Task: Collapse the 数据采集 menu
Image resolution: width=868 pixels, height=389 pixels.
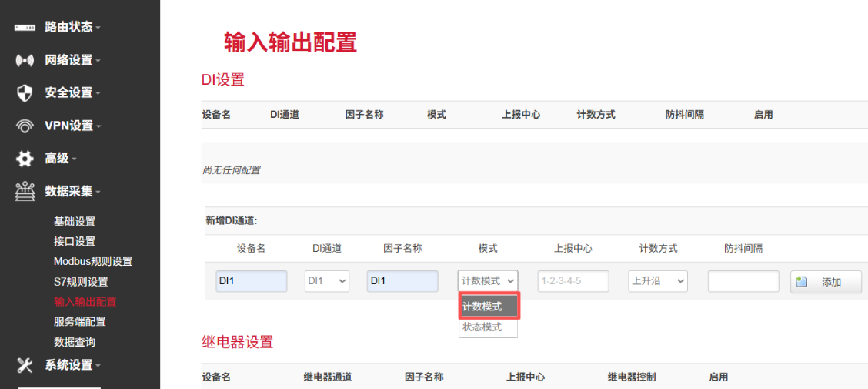Action: pos(72,192)
